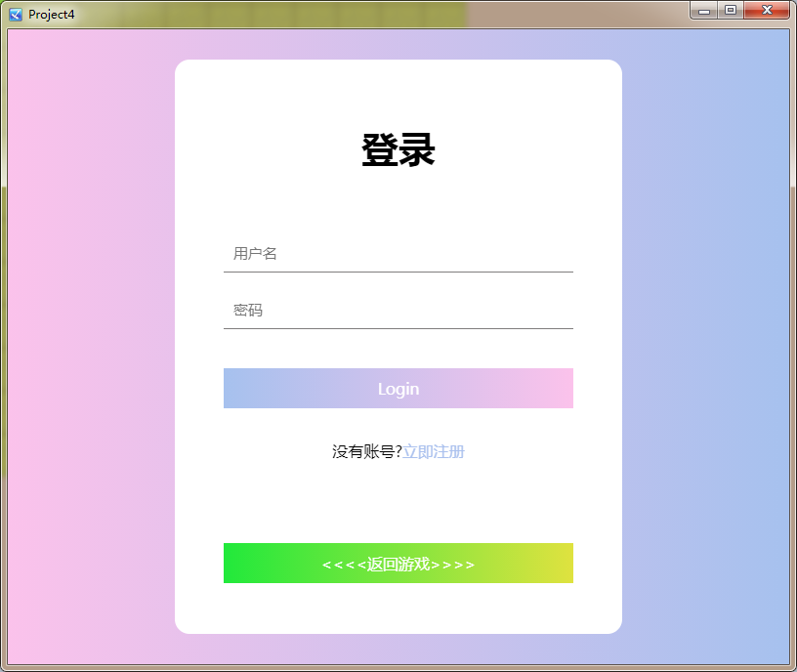
Task: Open the 立即注册 register link
Action: coord(434,451)
